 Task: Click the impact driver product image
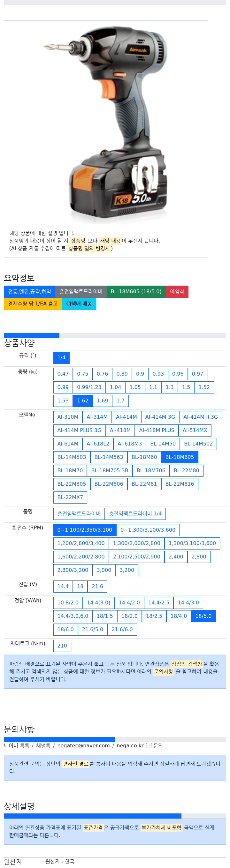tap(106, 124)
